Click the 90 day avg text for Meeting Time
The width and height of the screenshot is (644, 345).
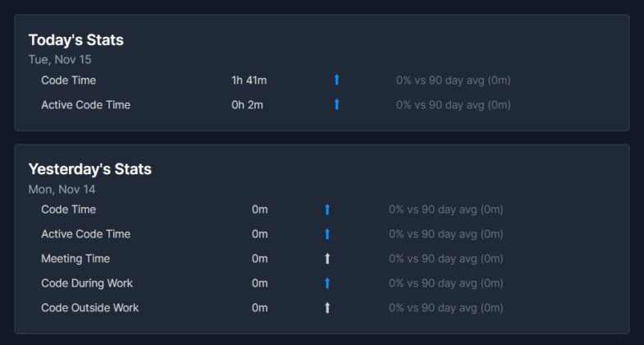(x=445, y=259)
